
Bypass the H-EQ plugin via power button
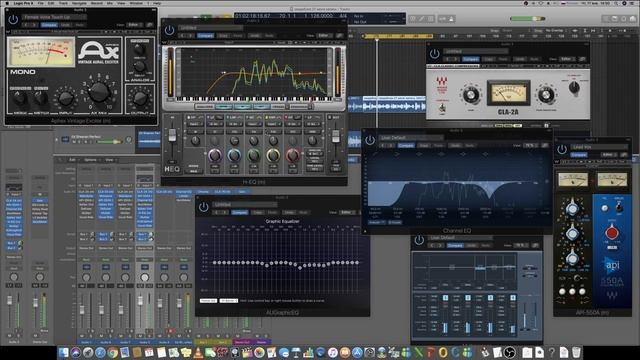[x=169, y=30]
